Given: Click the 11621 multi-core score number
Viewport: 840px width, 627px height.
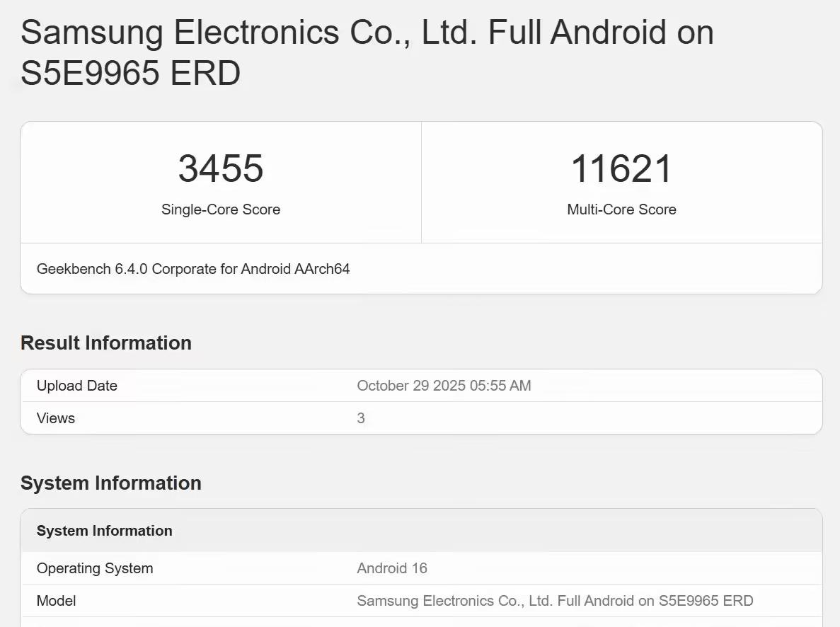Looking at the screenshot, I should pos(621,168).
